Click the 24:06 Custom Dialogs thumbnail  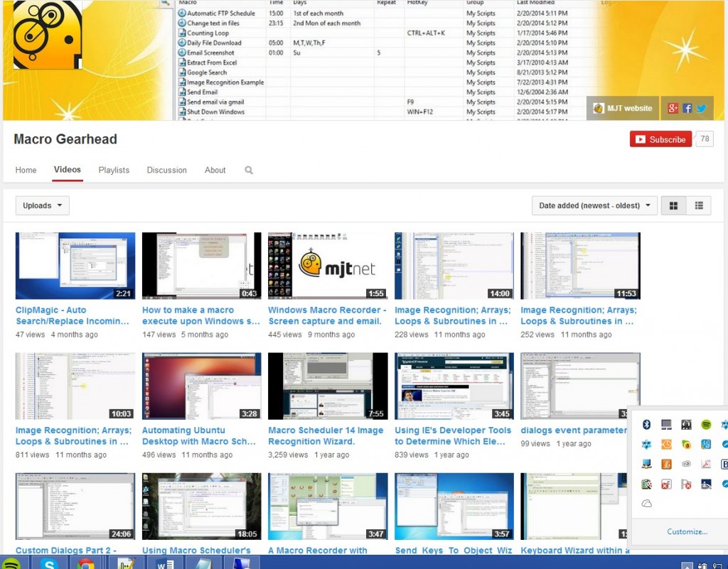[x=75, y=506]
